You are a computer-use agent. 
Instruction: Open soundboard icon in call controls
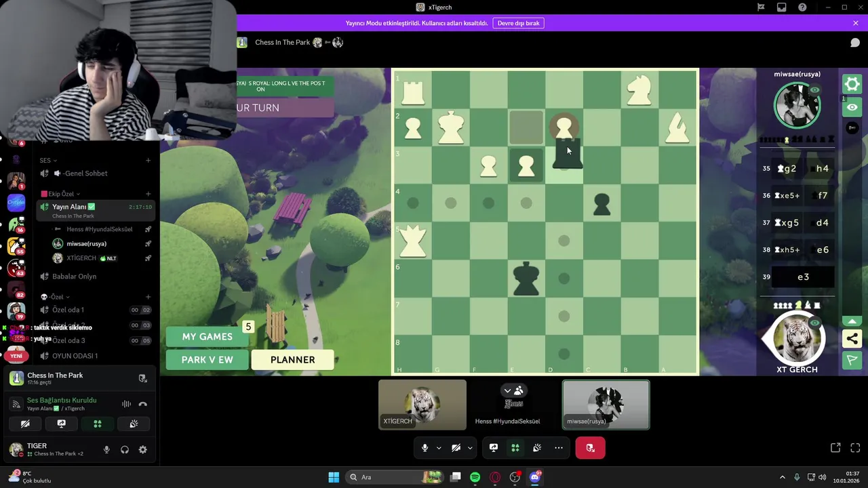tap(537, 447)
